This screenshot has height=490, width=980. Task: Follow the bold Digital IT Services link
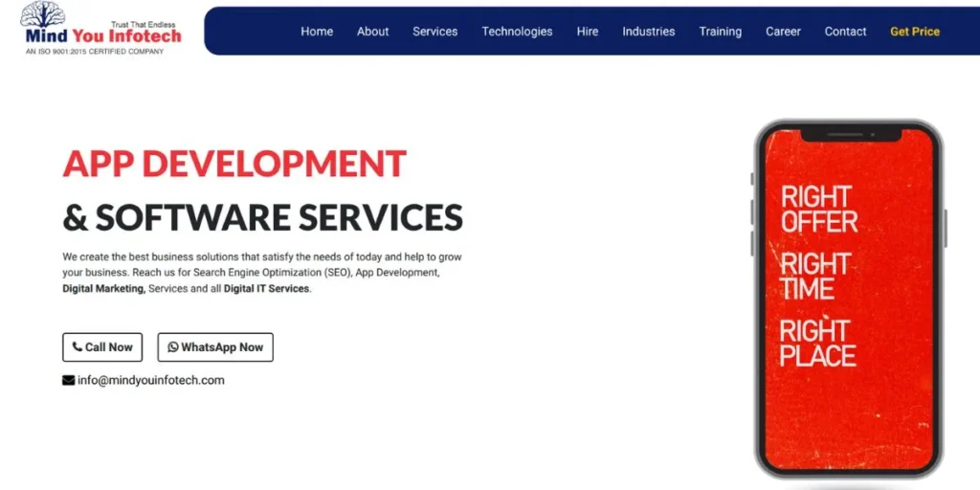point(267,289)
